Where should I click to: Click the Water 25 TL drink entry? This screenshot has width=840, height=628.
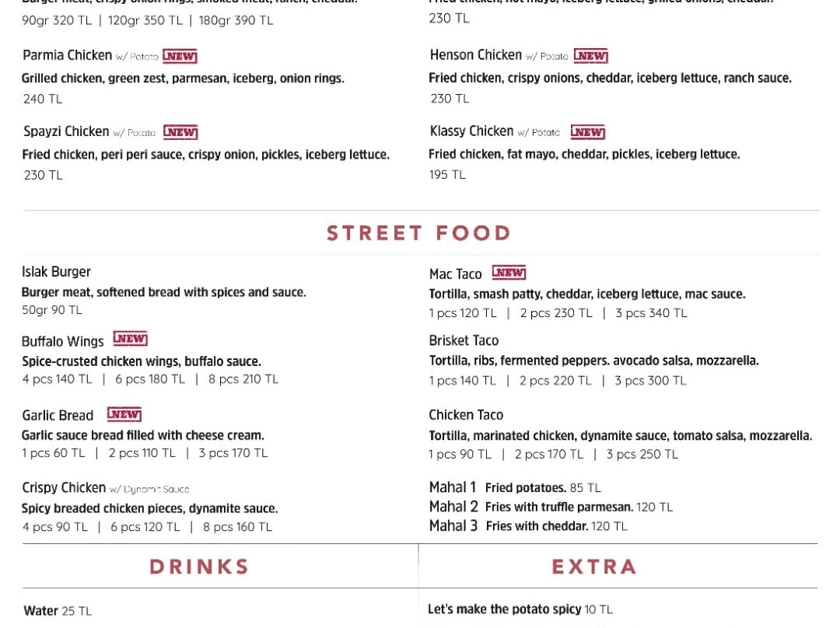pyautogui.click(x=58, y=611)
